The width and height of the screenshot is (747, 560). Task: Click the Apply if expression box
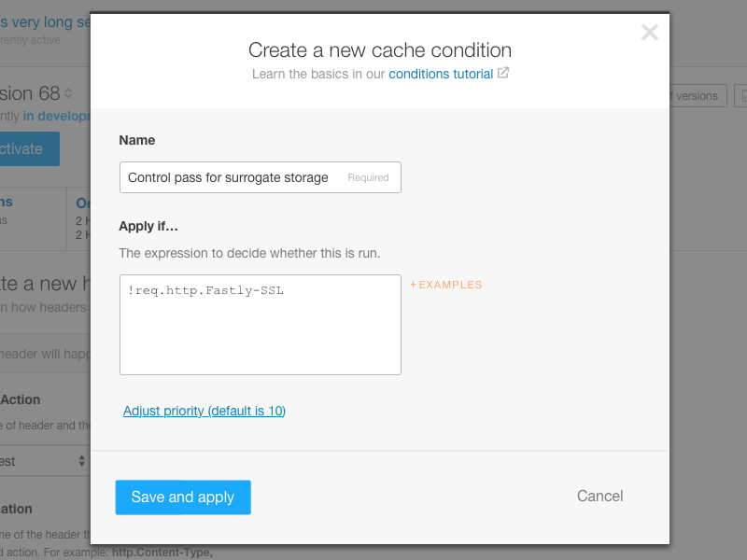260,324
